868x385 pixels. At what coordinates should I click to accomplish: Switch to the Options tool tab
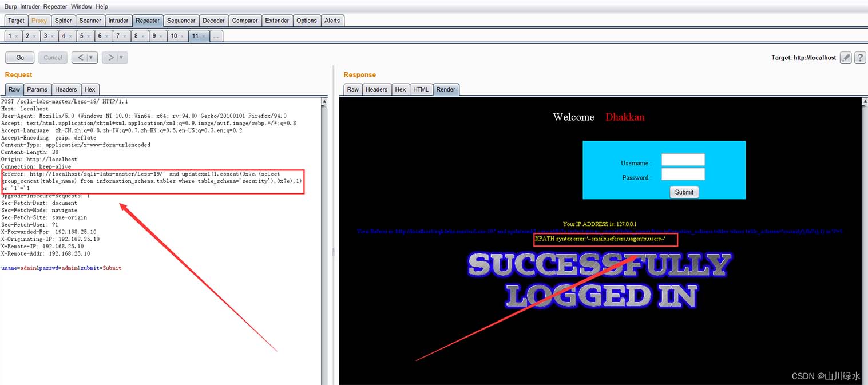(306, 21)
